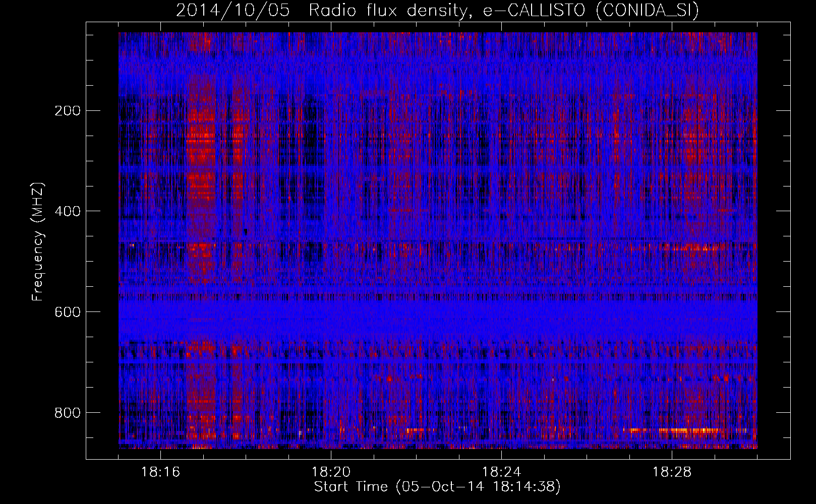The image size is (816, 504).
Task: Click the time tick label '18:24'
Action: (501, 472)
